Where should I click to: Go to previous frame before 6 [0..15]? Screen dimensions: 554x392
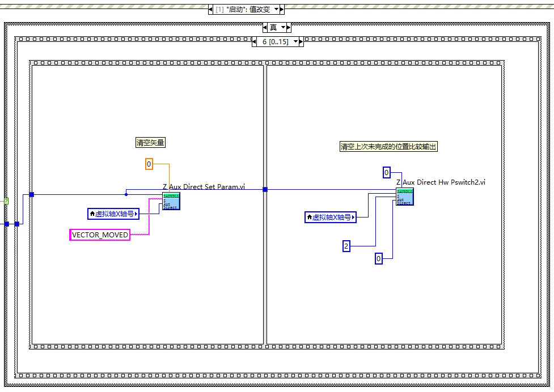click(x=254, y=41)
